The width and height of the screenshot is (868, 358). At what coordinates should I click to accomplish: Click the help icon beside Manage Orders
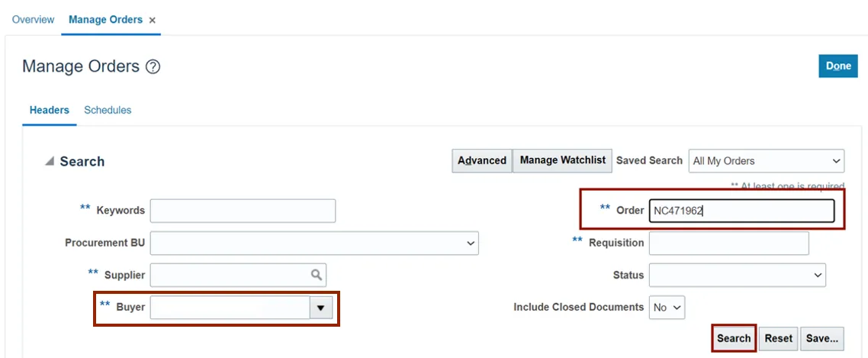click(x=153, y=67)
